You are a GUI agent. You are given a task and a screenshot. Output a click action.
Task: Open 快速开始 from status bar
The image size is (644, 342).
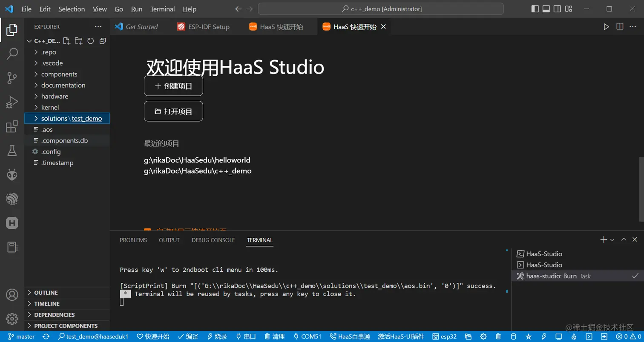pos(153,336)
